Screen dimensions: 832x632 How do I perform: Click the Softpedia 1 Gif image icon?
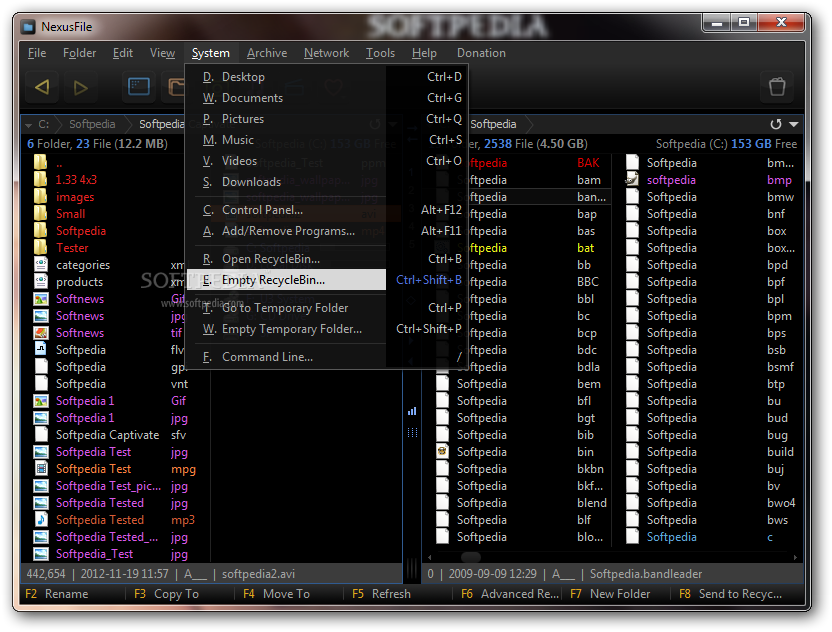41,401
